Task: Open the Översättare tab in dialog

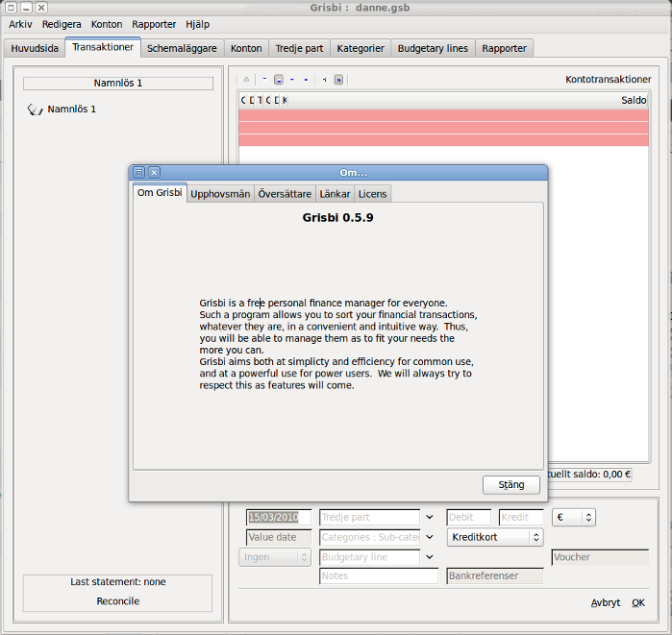Action: (285, 194)
